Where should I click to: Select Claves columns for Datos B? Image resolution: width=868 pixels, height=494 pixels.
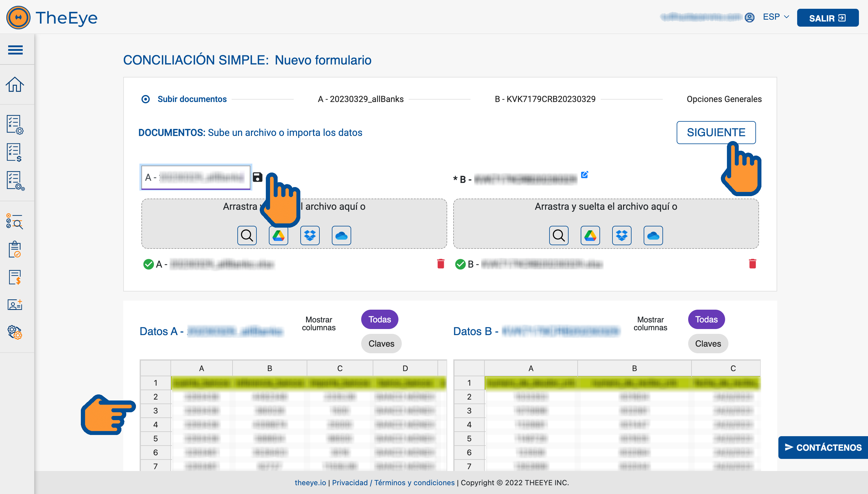point(708,343)
